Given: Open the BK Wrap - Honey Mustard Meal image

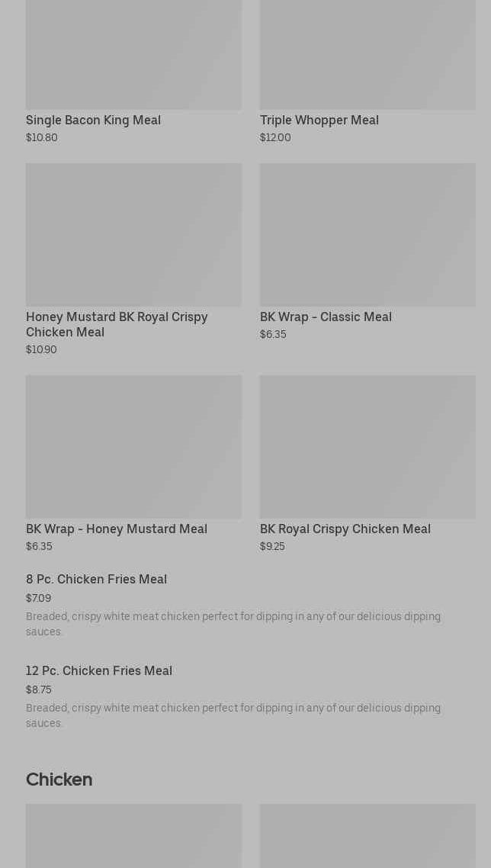Looking at the screenshot, I should click(133, 446).
